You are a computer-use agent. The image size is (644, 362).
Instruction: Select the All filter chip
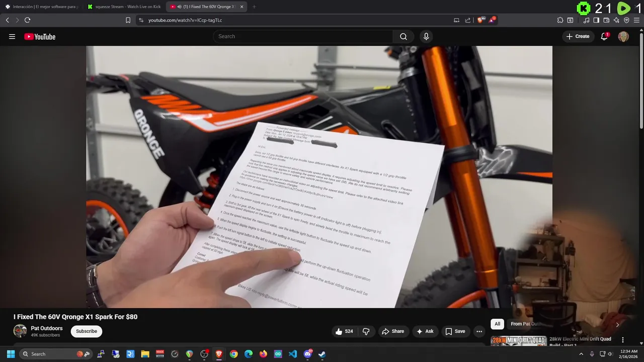coord(497,324)
